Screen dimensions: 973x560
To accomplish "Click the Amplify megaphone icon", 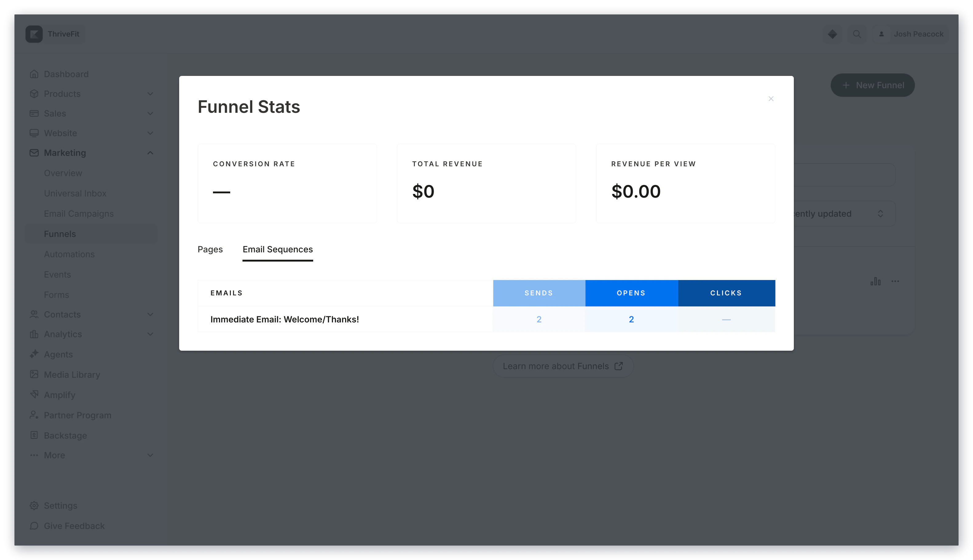I will 34,395.
